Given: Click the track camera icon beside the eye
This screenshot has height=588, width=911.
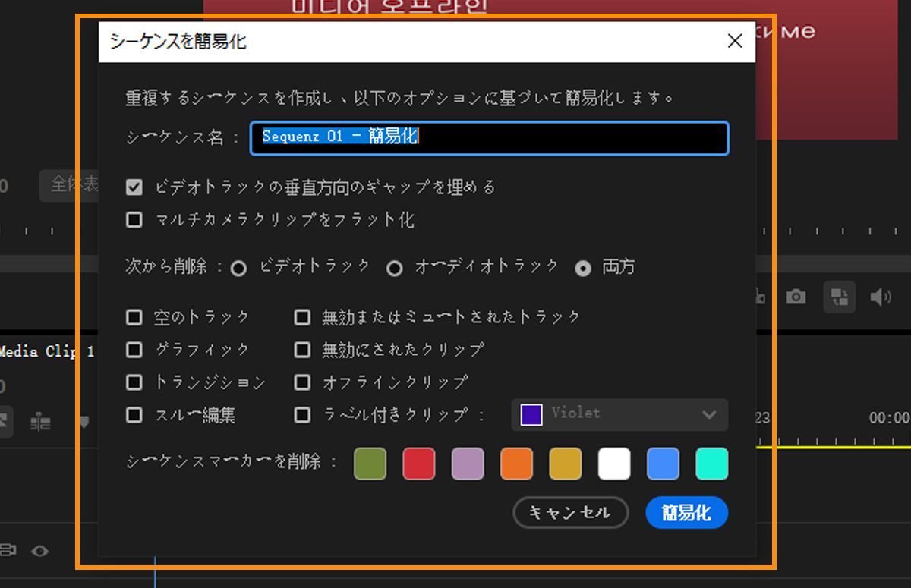Looking at the screenshot, I should [x=8, y=551].
